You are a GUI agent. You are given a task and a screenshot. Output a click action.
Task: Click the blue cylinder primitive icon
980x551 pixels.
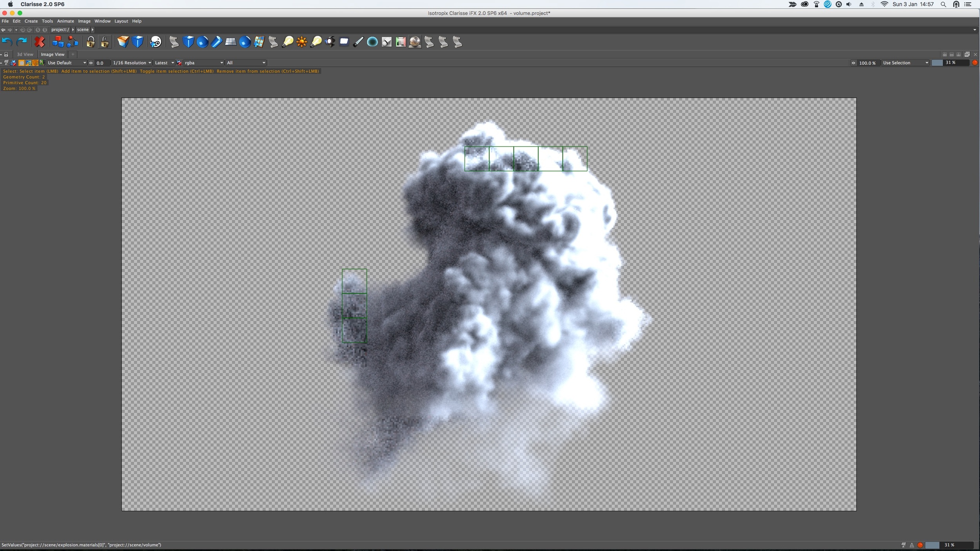tap(216, 42)
